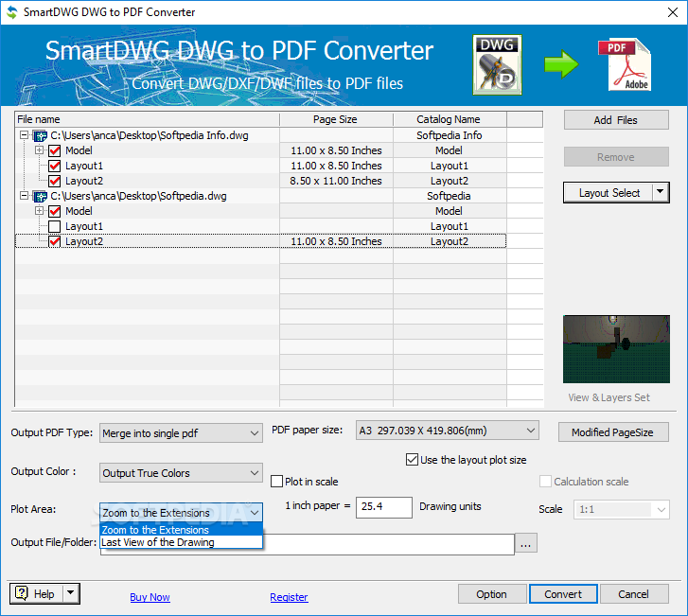The image size is (688, 616).
Task: Collapse the Softpedia Info.dwg tree node
Action: point(25,134)
